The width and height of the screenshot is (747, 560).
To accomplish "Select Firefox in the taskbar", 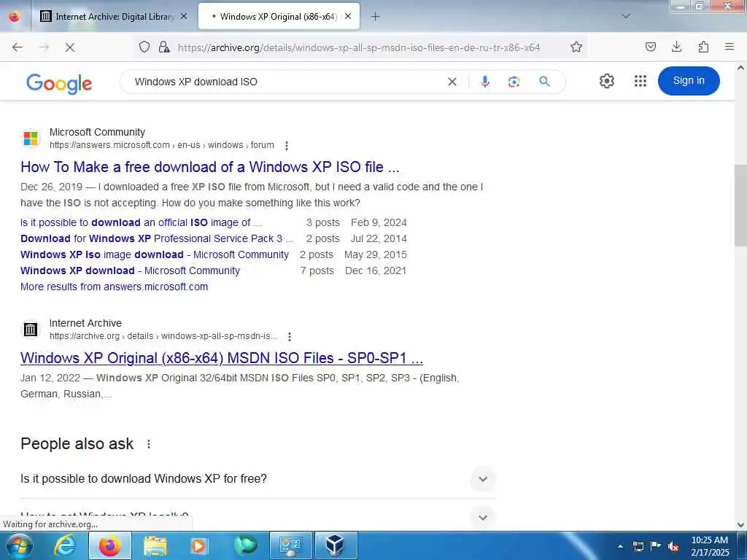I will [110, 545].
